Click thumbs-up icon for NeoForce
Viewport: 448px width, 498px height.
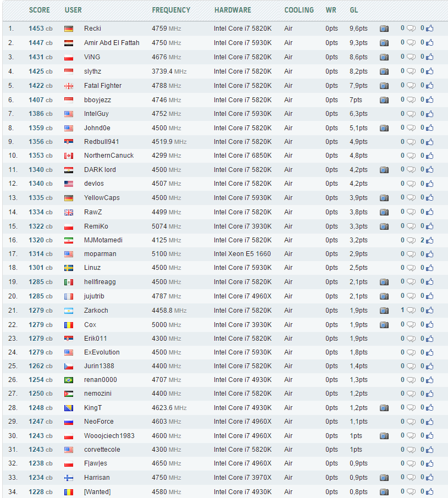pyautogui.click(x=429, y=422)
